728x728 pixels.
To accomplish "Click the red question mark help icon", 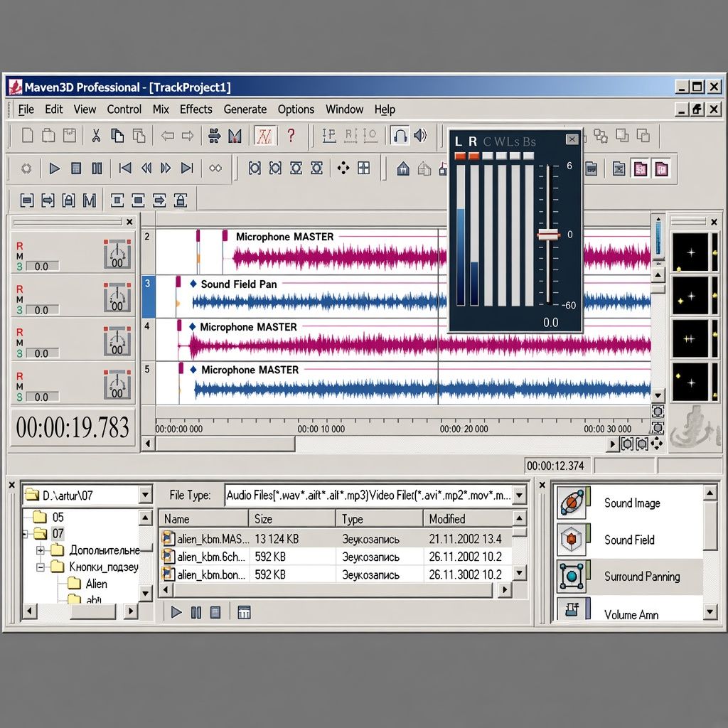I will click(291, 136).
